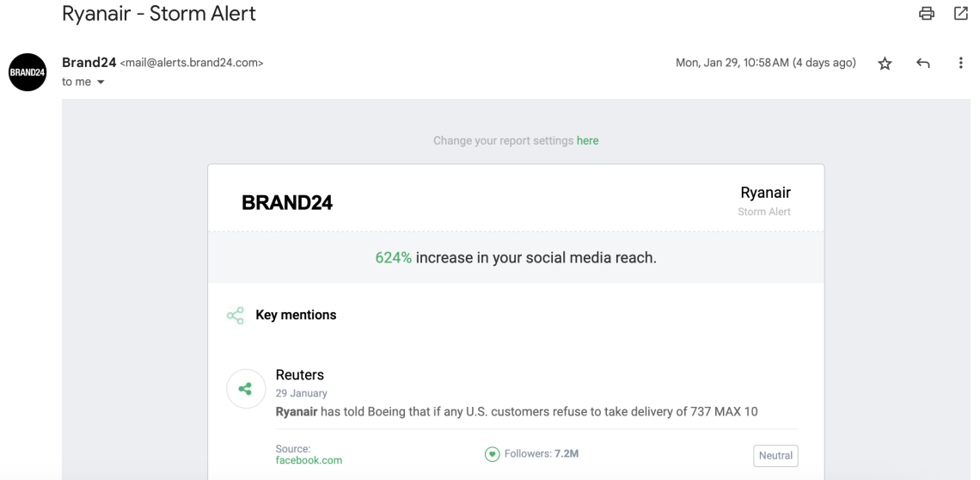Click the Ryanair Storm Alert heading in the card
The image size is (980, 480).
click(765, 201)
